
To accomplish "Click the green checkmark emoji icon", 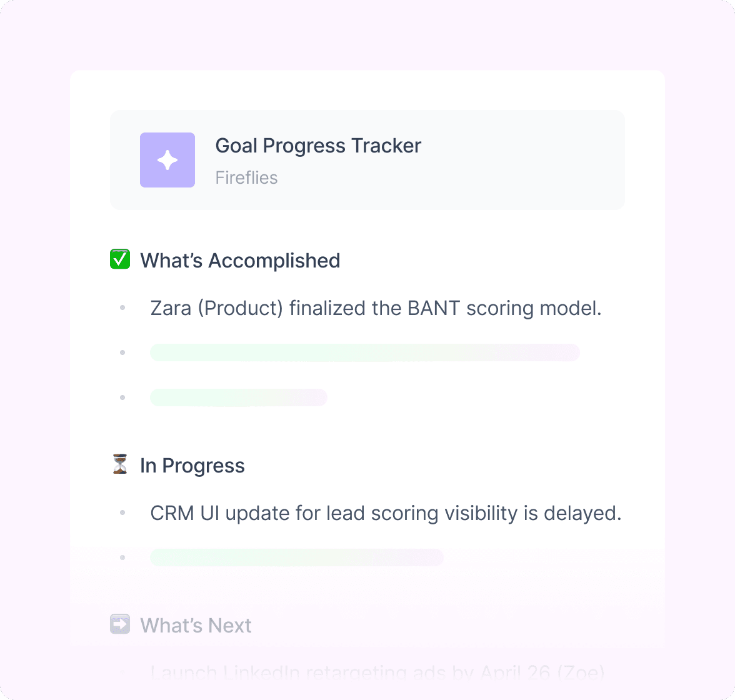I will 120,259.
